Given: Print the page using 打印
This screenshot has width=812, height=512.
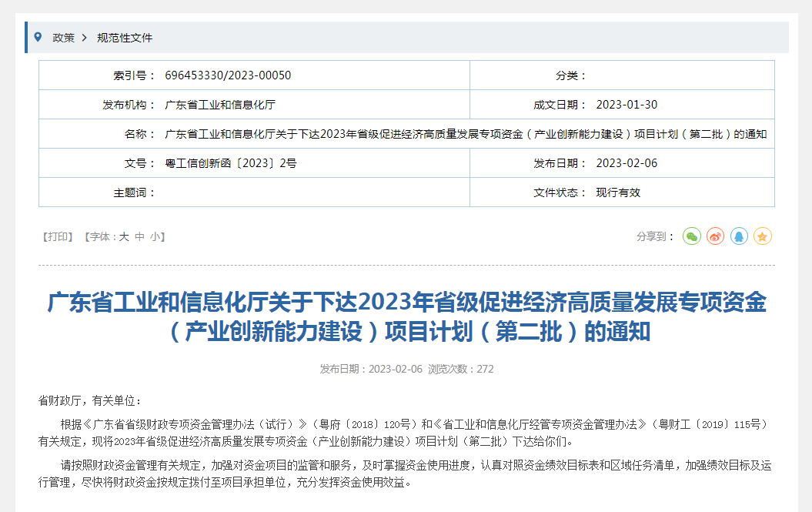Looking at the screenshot, I should pos(58,237).
